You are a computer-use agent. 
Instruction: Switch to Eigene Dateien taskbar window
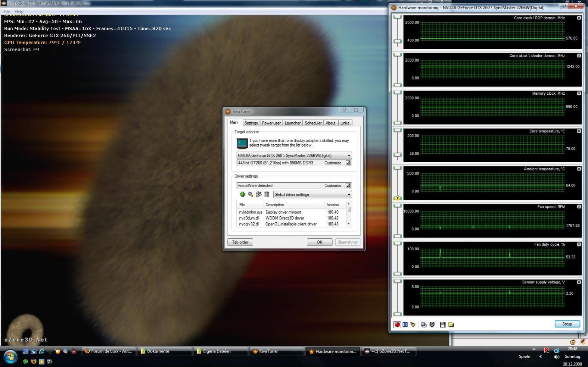[221, 351]
